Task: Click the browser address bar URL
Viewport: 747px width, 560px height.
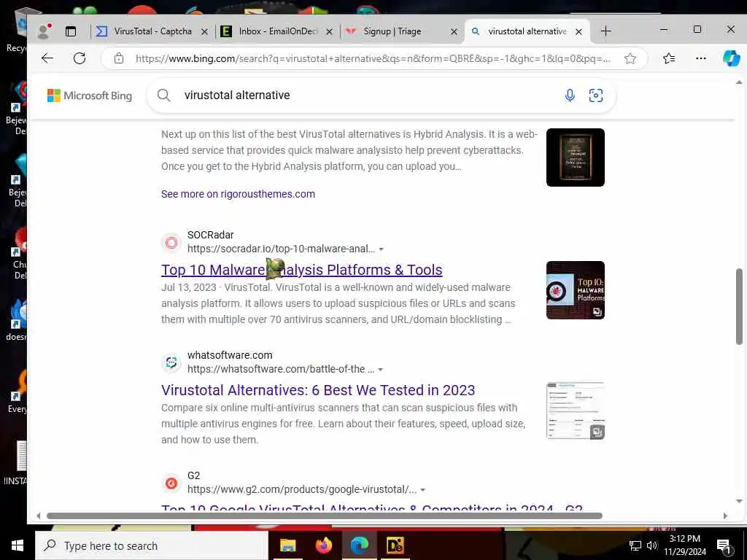Action: (373, 58)
